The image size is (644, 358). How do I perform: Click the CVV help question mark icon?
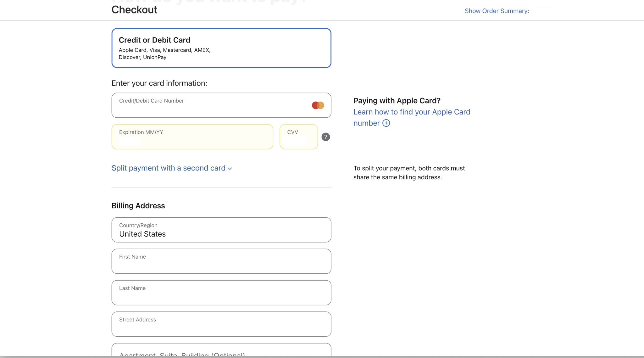tap(326, 137)
